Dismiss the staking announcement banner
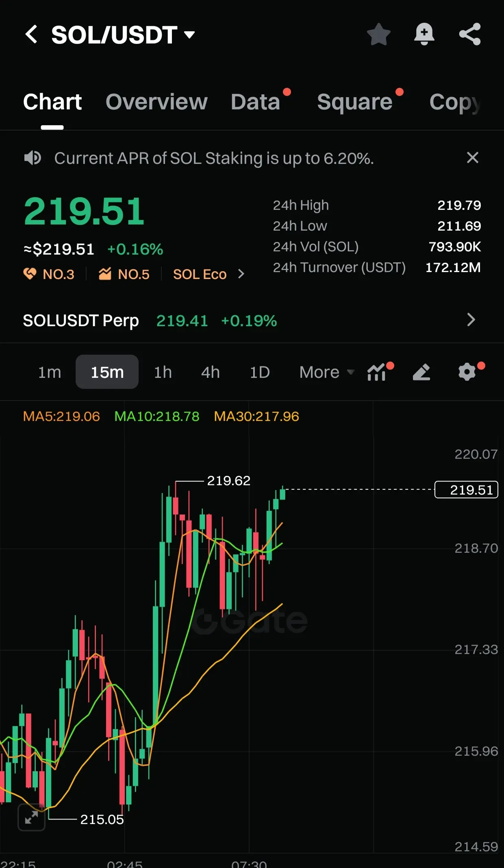The height and width of the screenshot is (868, 504). [472, 157]
